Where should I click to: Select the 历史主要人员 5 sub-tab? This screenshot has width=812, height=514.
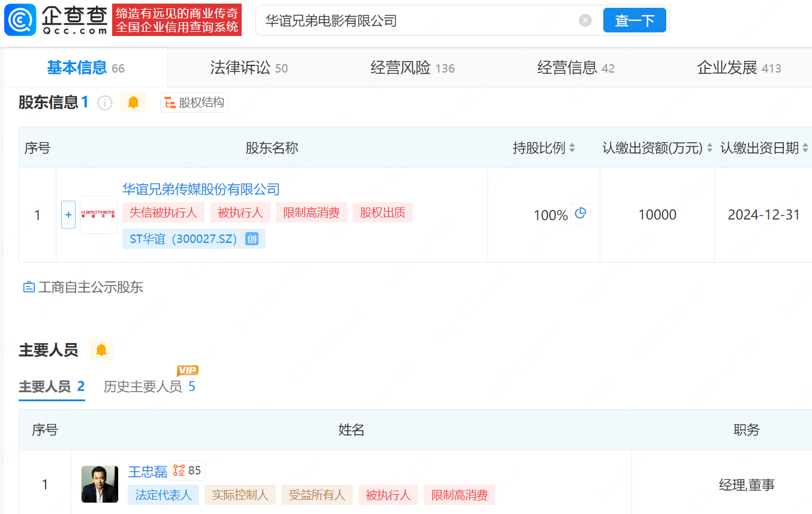coord(149,386)
